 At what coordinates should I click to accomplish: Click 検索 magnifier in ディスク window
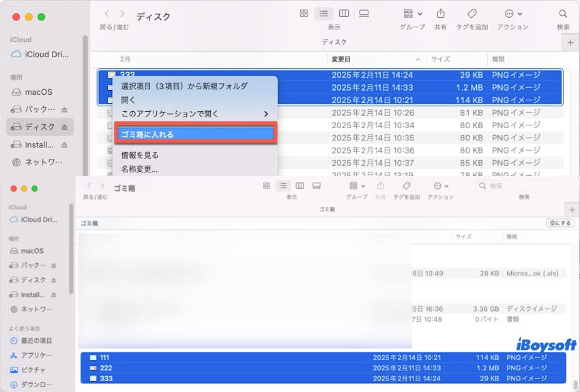pyautogui.click(x=563, y=14)
